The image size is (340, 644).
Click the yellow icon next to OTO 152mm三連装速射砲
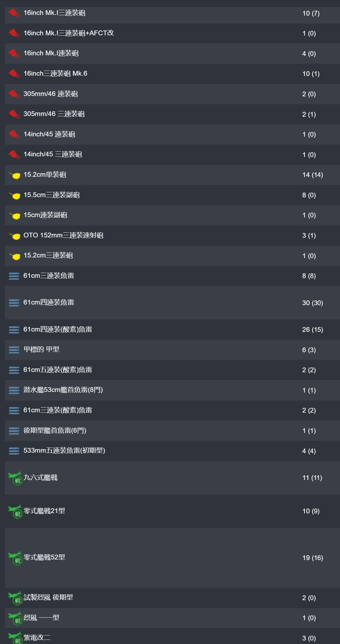tap(14, 236)
